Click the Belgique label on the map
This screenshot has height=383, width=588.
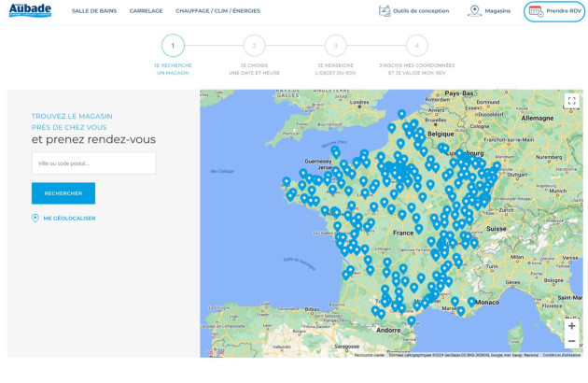pyautogui.click(x=441, y=135)
